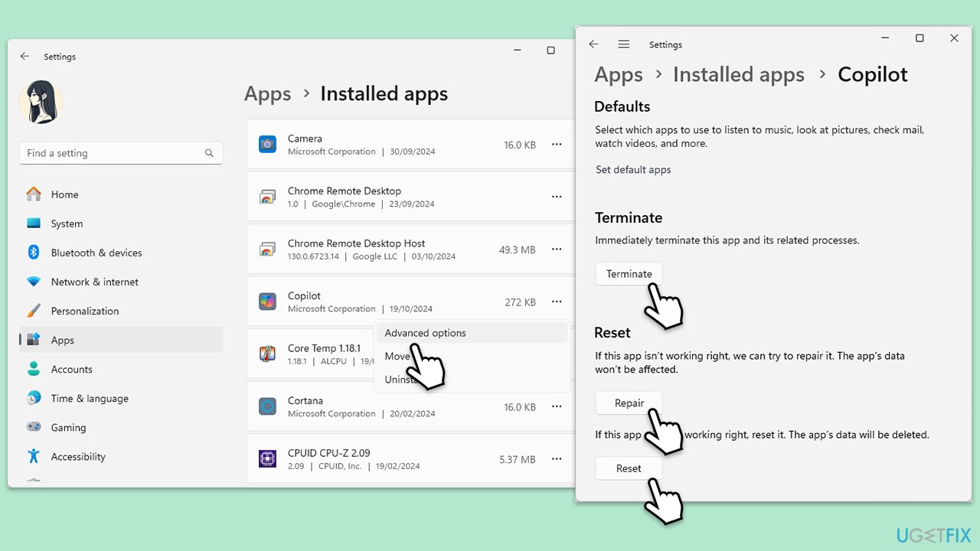Click the 5.37 MB size value
This screenshot has width=980, height=551.
pos(518,459)
